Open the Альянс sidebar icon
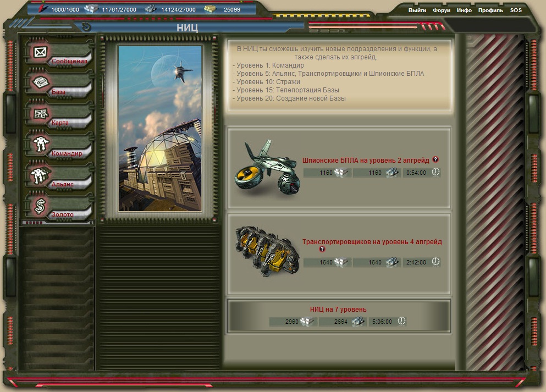This screenshot has height=392, width=546. pyautogui.click(x=40, y=176)
